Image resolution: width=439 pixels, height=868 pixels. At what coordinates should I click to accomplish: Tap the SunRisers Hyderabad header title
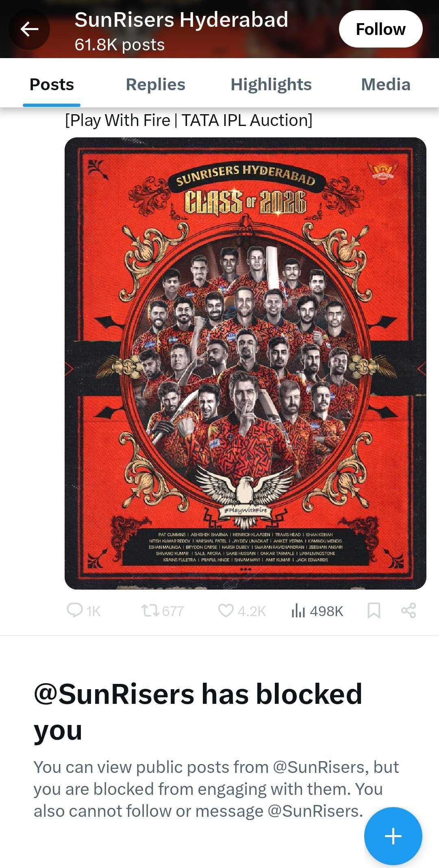pos(181,20)
